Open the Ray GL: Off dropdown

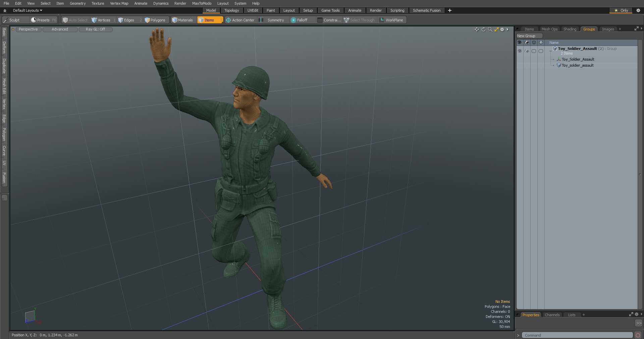coord(96,29)
